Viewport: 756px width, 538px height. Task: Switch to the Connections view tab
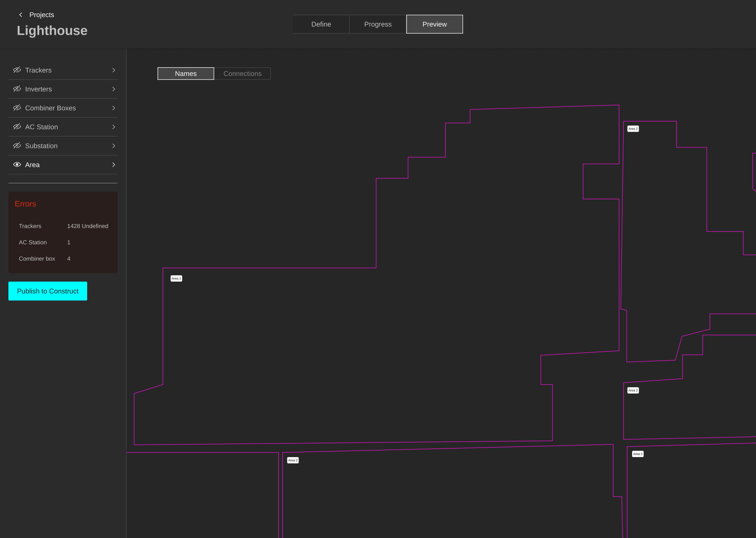243,74
